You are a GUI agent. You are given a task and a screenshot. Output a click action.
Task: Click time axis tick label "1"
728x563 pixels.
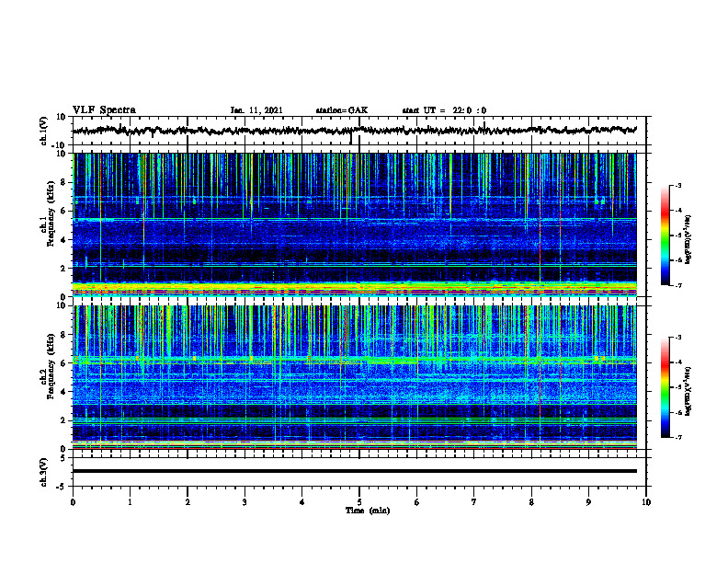(x=130, y=502)
